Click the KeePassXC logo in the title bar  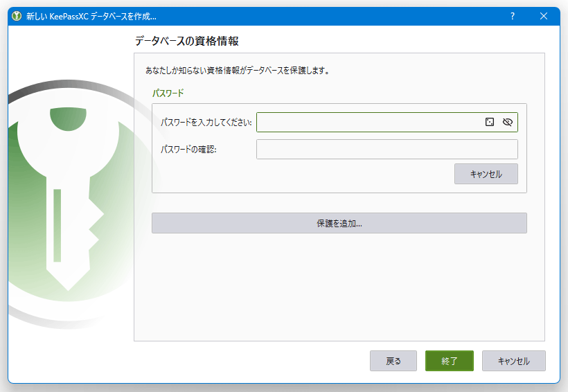(x=17, y=17)
